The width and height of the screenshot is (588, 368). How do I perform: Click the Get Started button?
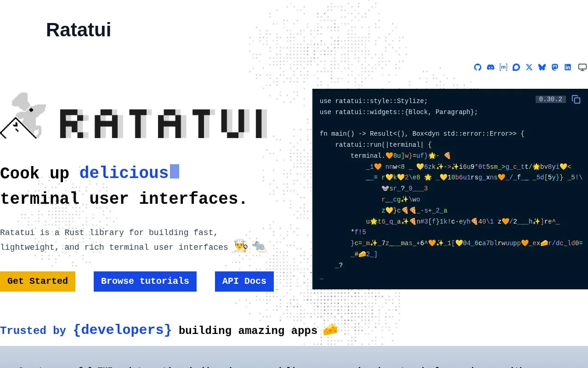(38, 282)
